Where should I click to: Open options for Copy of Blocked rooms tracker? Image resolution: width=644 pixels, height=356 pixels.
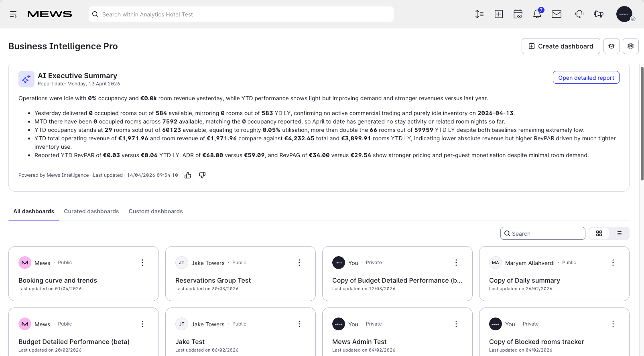coord(613,324)
